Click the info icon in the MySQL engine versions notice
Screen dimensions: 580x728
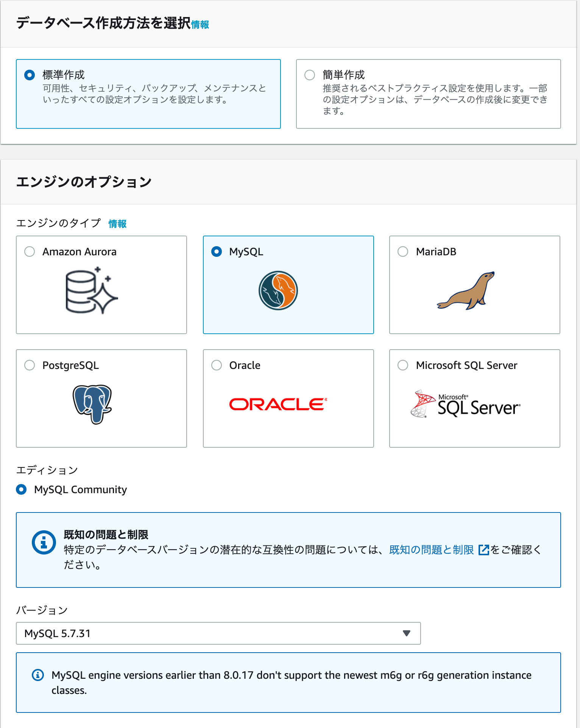38,675
